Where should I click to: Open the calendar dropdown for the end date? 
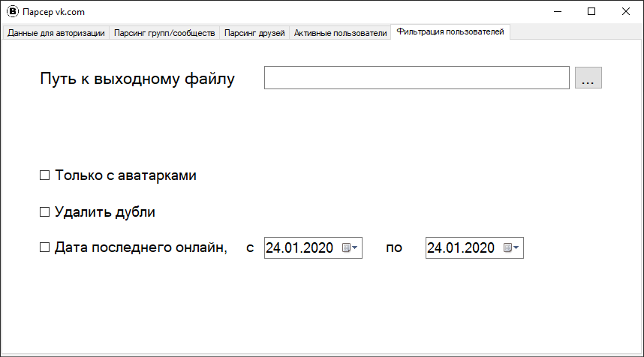click(x=512, y=248)
